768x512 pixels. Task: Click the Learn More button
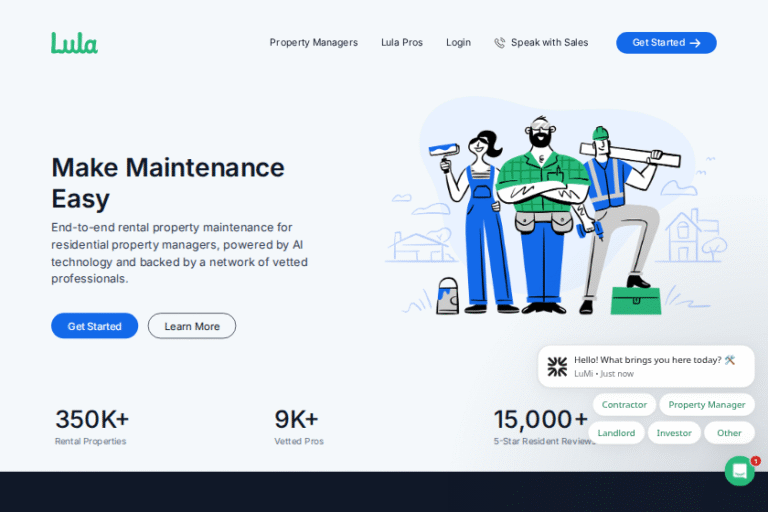[192, 326]
